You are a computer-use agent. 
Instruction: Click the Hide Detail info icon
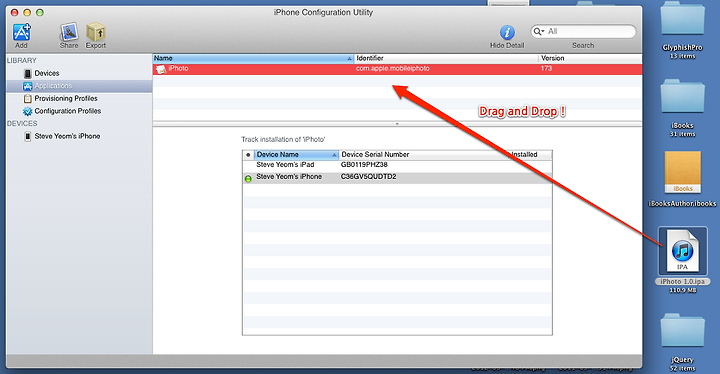coord(507,32)
